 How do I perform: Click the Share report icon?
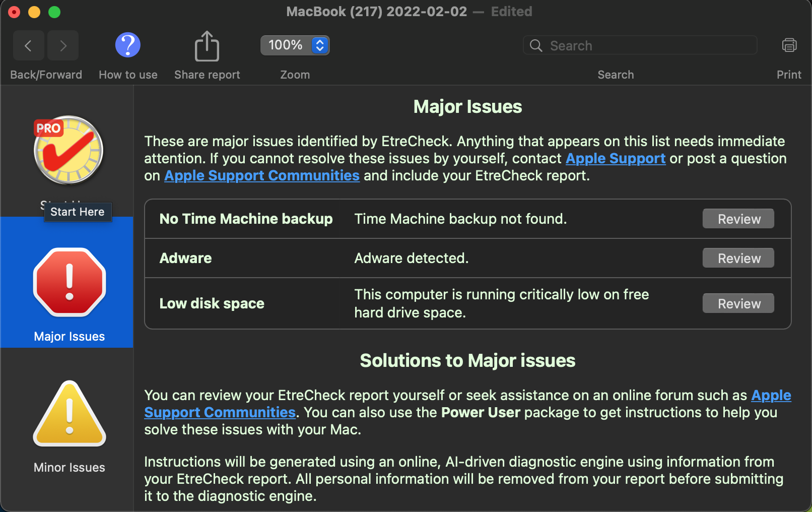pyautogui.click(x=207, y=46)
